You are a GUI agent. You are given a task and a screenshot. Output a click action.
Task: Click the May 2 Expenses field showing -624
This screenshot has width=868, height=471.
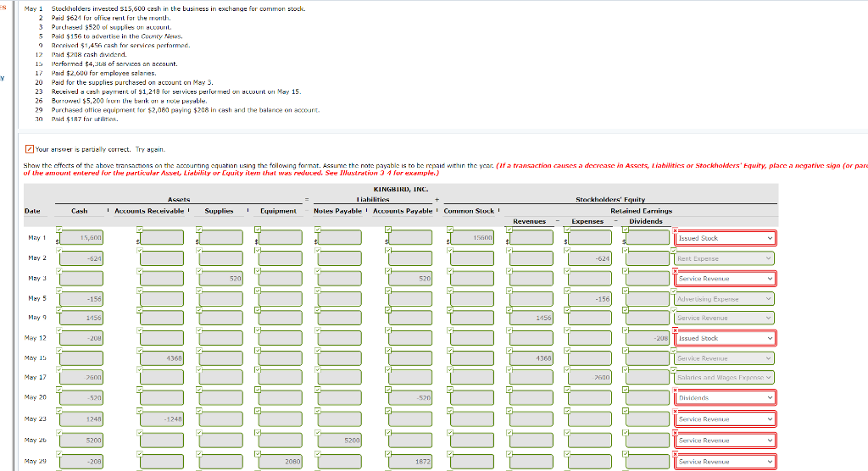click(x=590, y=258)
